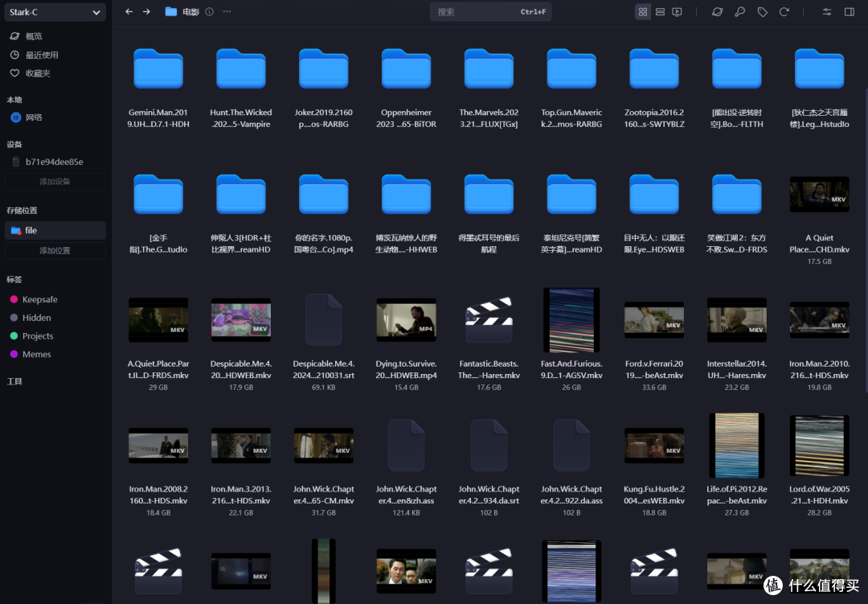Select Top.Gun.Maverick folder
Viewport: 868px width, 604px height.
tap(571, 68)
